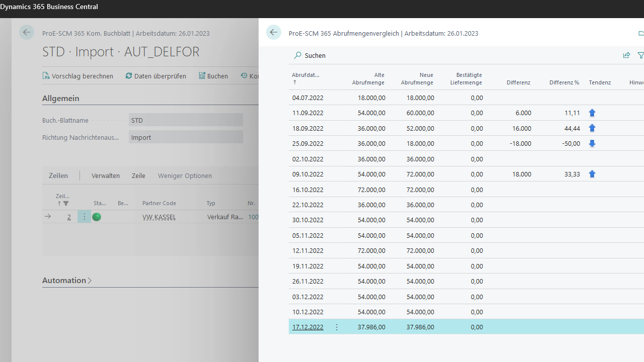Select date cell 19.11.2022
This screenshot has width=644, height=362.
pyautogui.click(x=308, y=266)
